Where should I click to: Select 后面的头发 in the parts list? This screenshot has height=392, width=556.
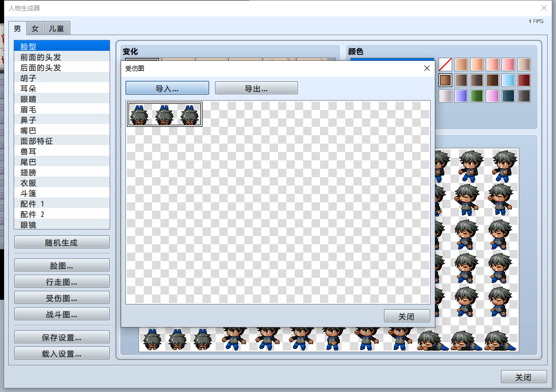(62, 67)
